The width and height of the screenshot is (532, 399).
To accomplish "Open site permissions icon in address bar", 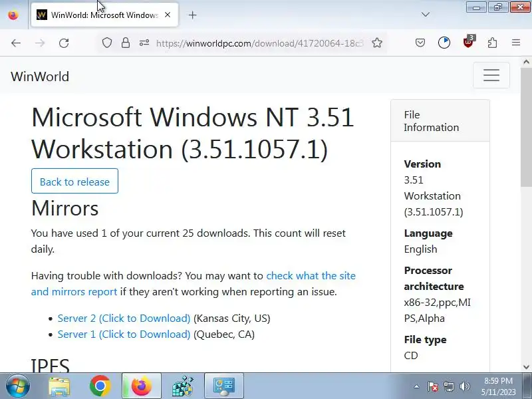I will pos(144,43).
